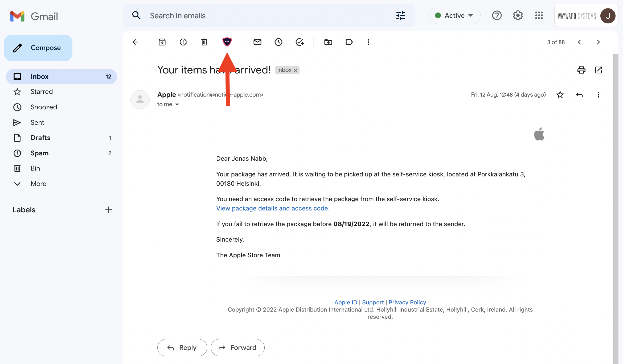Image resolution: width=623 pixels, height=364 pixels.
Task: Star the message from Apple
Action: pos(560,95)
